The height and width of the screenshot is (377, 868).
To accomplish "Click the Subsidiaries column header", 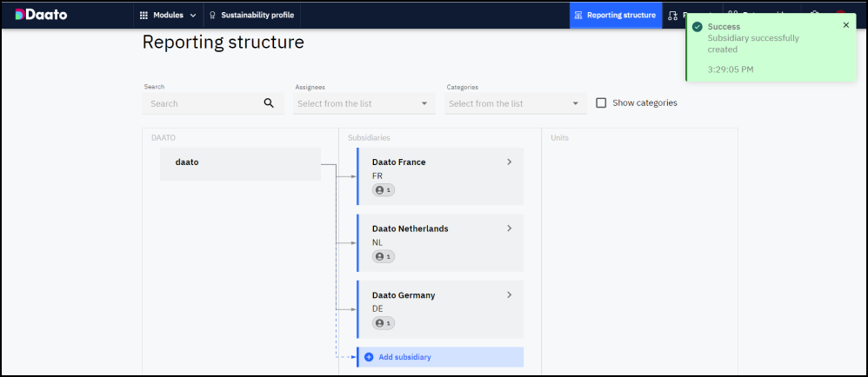I will pos(369,137).
